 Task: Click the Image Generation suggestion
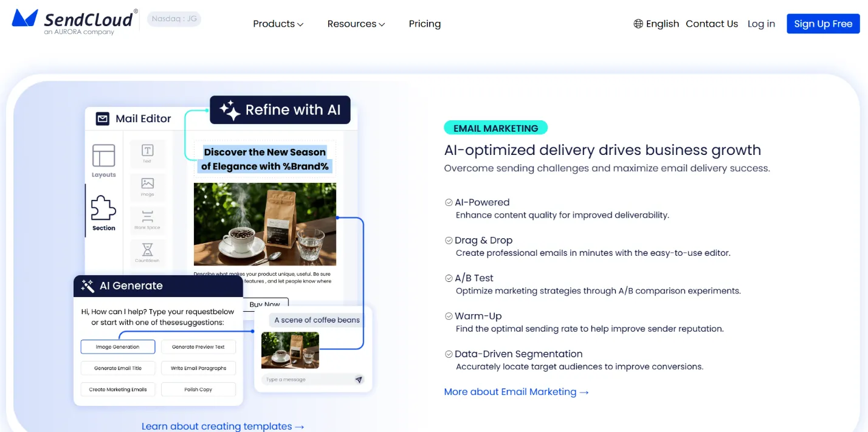(x=118, y=347)
